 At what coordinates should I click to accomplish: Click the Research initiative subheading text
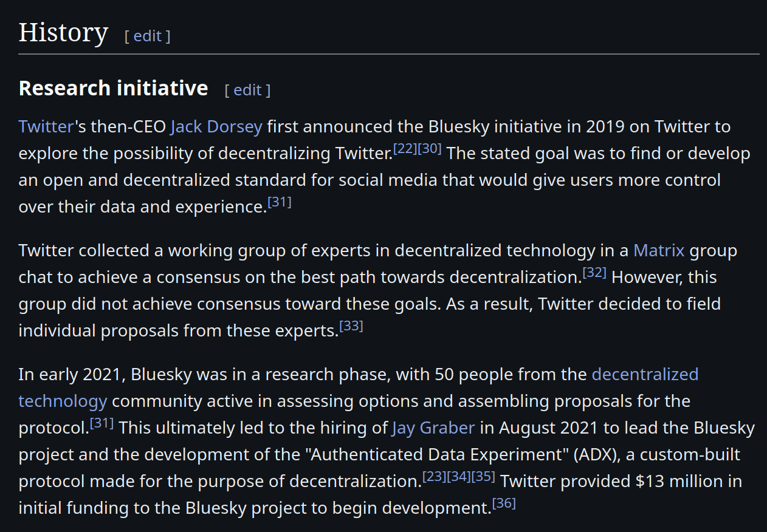tap(113, 89)
